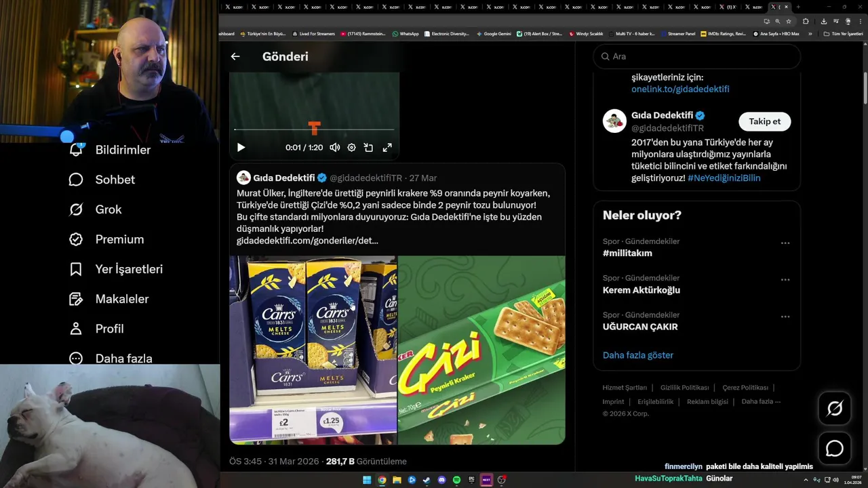The height and width of the screenshot is (488, 868).
Task: Open the onelink.to/gidadedektifi link
Action: pos(680,89)
